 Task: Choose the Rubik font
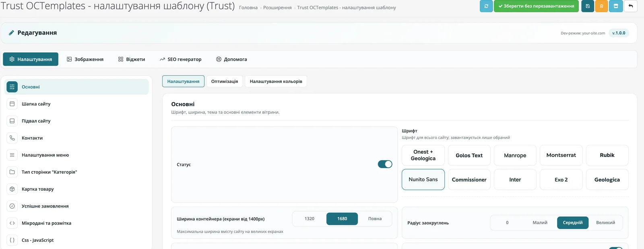tap(607, 155)
